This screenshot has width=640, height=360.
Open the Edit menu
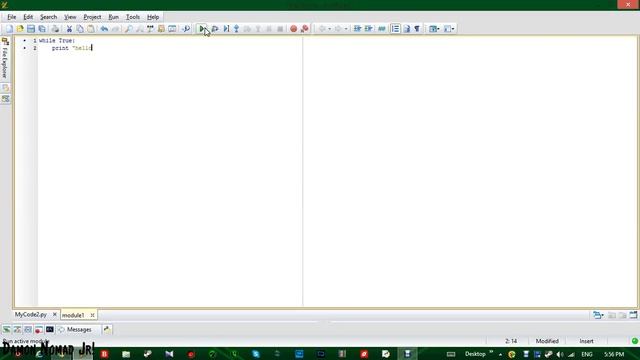click(x=28, y=17)
